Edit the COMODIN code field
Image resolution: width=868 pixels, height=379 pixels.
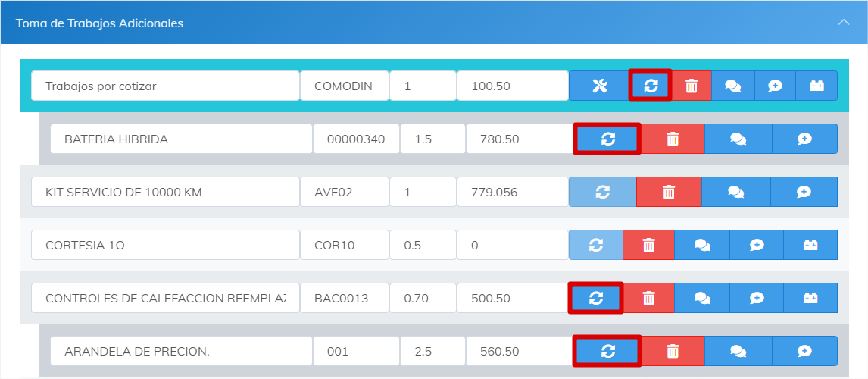coord(344,86)
